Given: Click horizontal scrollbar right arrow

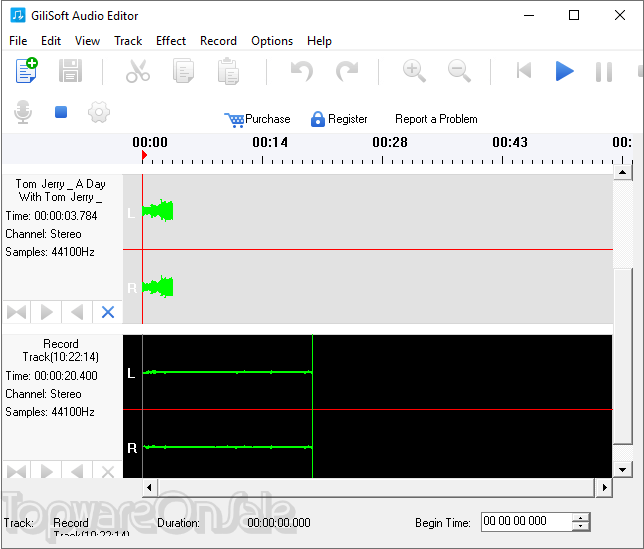Looking at the screenshot, I should tap(604, 487).
